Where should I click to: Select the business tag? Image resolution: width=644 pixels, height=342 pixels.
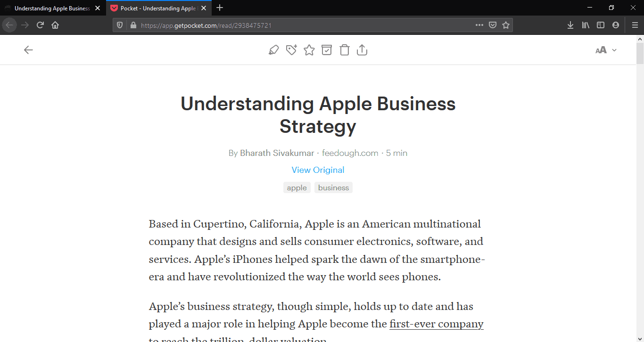point(333,188)
